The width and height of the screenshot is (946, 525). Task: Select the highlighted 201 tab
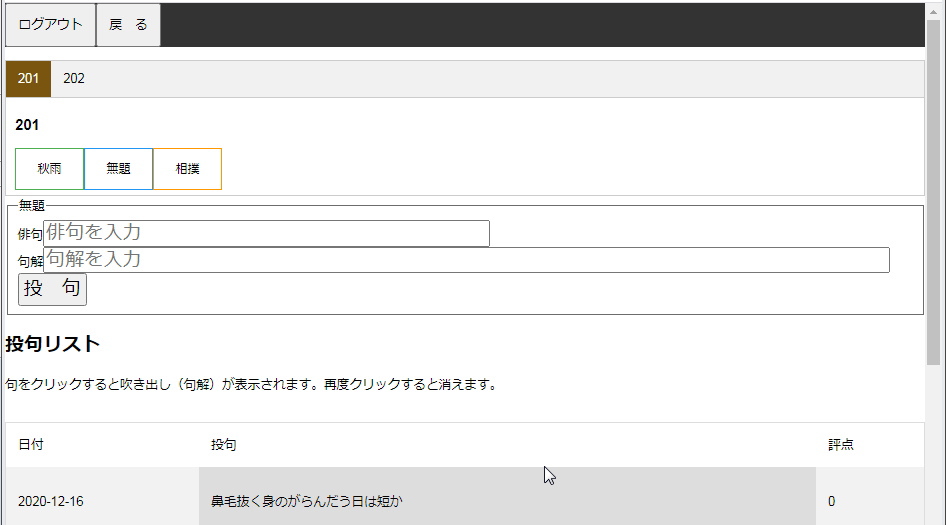pos(28,79)
